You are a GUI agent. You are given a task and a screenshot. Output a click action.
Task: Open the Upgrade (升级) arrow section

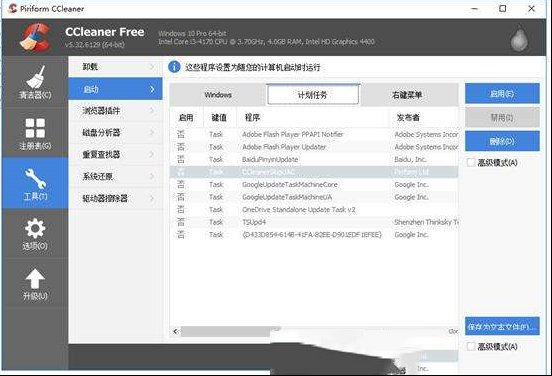point(35,284)
